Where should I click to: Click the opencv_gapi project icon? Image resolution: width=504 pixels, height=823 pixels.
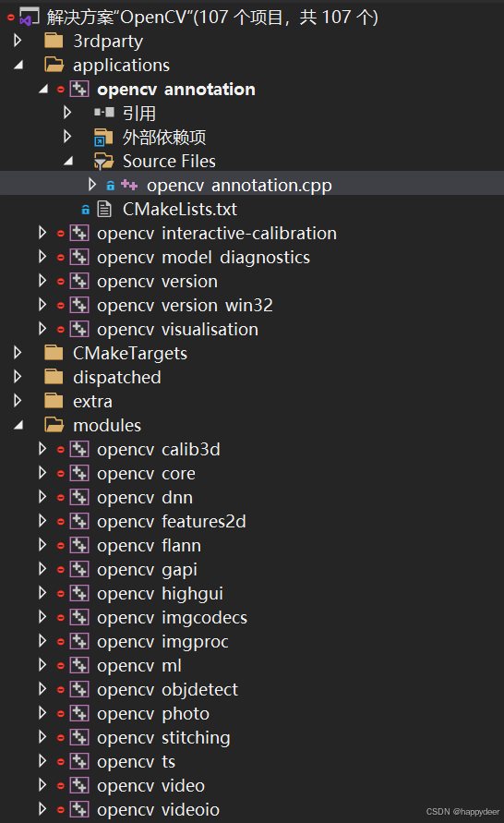(79, 570)
